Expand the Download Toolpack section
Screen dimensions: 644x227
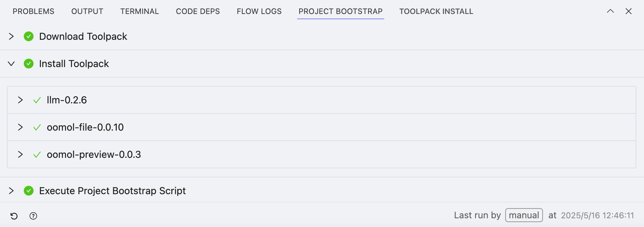click(11, 36)
